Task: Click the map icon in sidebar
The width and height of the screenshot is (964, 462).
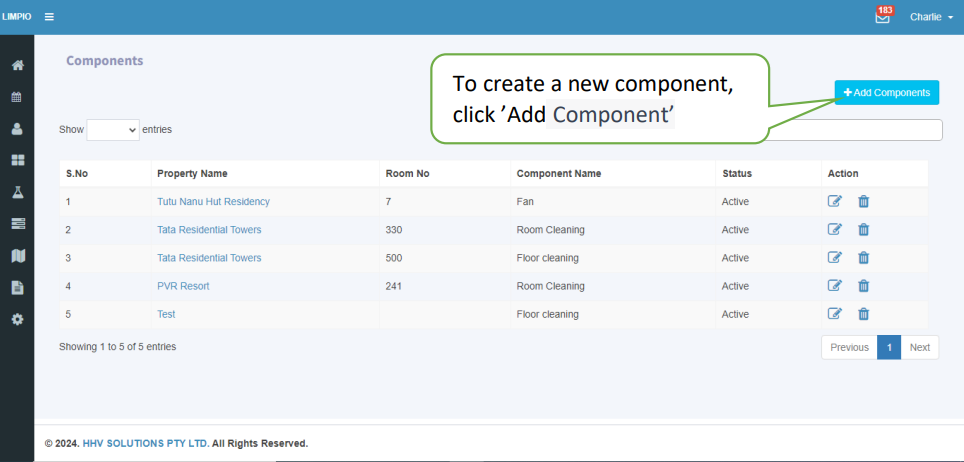Action: (x=18, y=255)
